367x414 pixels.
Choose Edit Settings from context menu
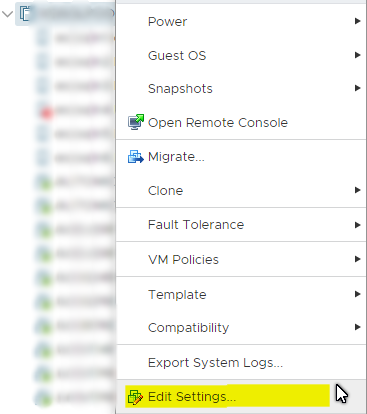pyautogui.click(x=241, y=397)
